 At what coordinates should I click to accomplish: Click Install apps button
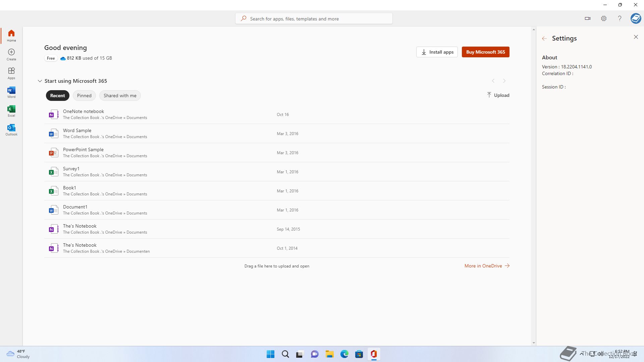tap(437, 52)
